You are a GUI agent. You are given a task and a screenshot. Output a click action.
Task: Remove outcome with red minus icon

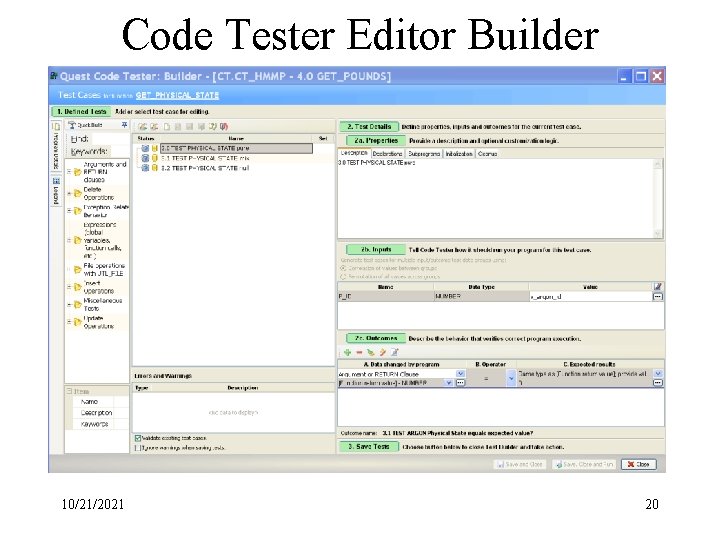click(x=359, y=352)
